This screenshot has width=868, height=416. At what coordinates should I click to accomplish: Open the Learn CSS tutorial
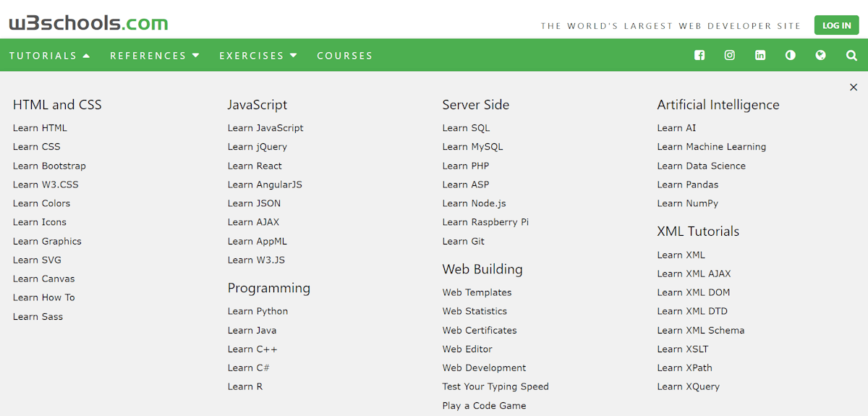tap(37, 147)
